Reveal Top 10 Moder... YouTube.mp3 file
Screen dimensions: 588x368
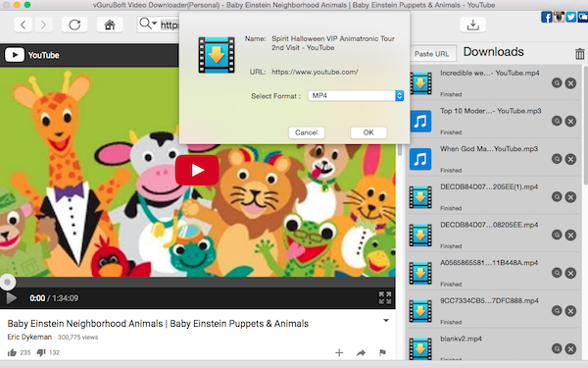(x=557, y=121)
